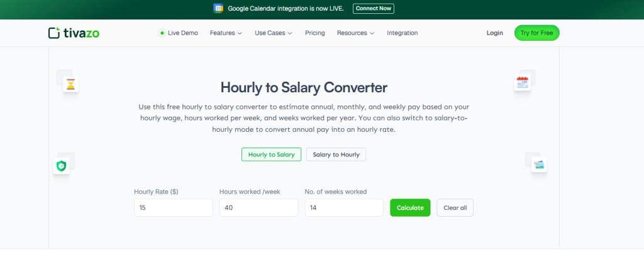Screen dimensions: 644x260
Task: Click the hourglass icon
Action: pos(71,85)
